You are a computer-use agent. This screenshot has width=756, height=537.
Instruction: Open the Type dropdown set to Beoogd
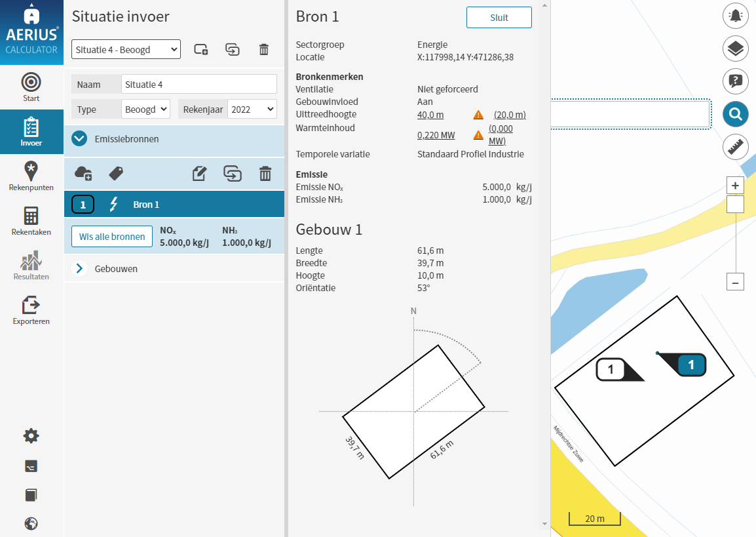click(145, 109)
